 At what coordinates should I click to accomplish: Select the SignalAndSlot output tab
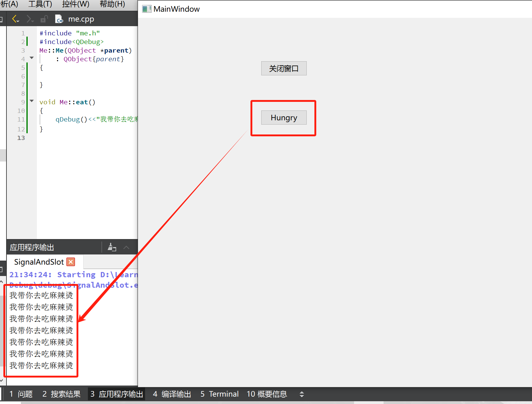pos(39,262)
